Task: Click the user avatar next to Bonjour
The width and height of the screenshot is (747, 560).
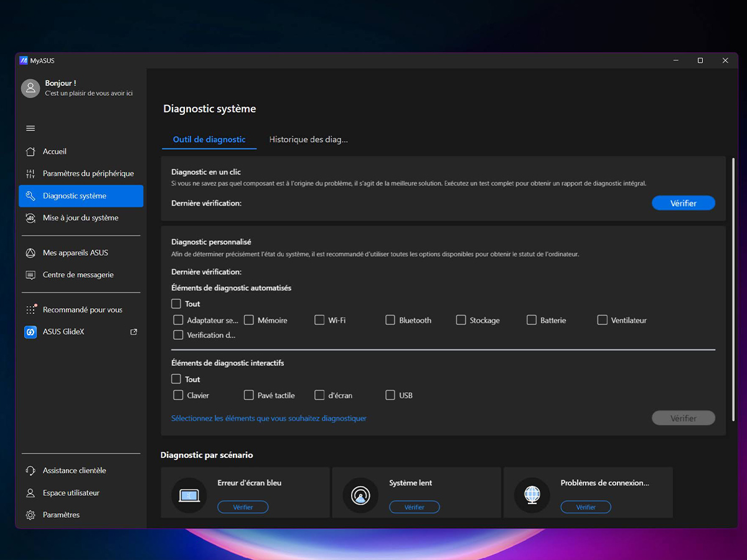Action: click(31, 88)
